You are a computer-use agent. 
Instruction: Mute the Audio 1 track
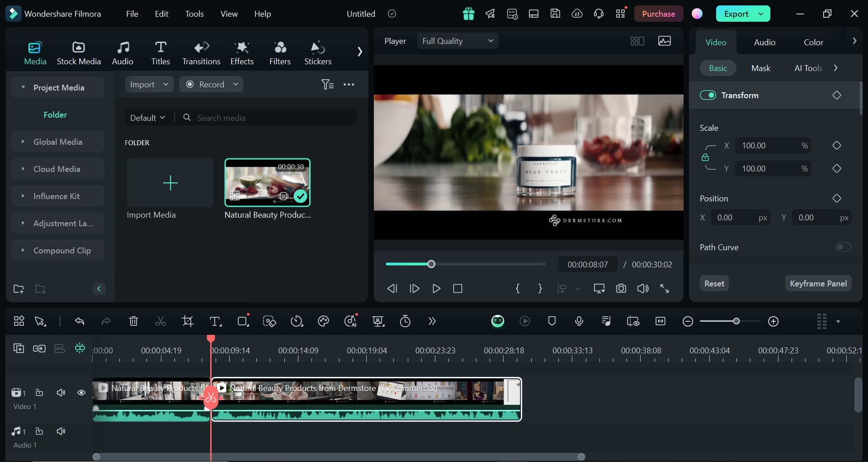coord(61,431)
